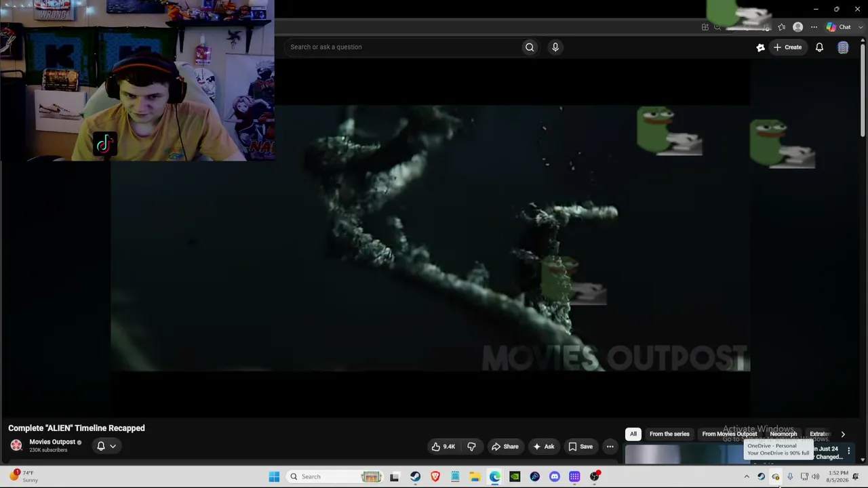
Task: Open the purple grid app on taskbar
Action: pyautogui.click(x=574, y=476)
